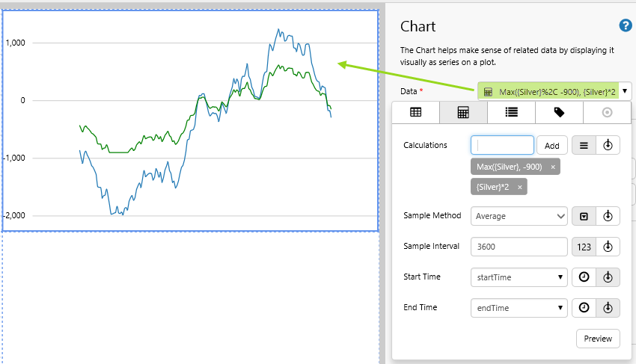Click the Preview button
This screenshot has width=636, height=364.
[598, 339]
